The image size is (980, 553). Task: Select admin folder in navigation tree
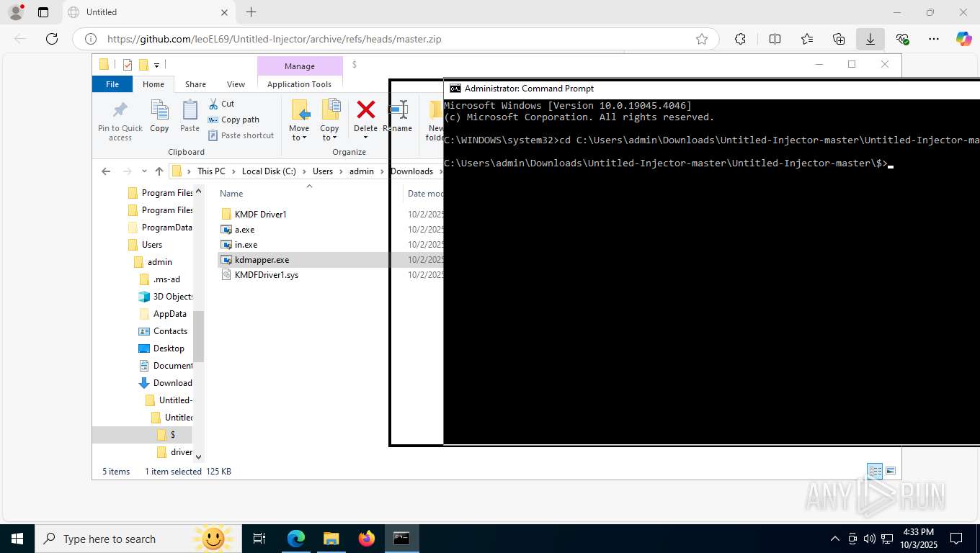tap(153, 262)
